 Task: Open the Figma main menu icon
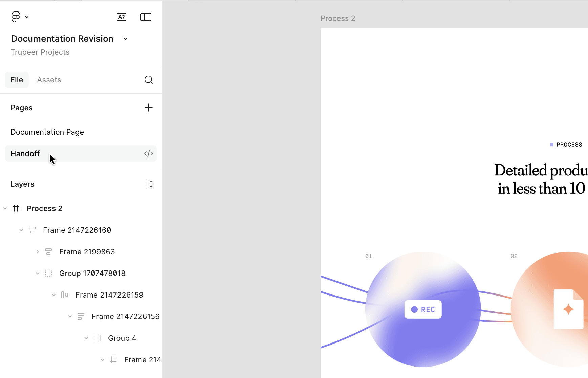[15, 17]
